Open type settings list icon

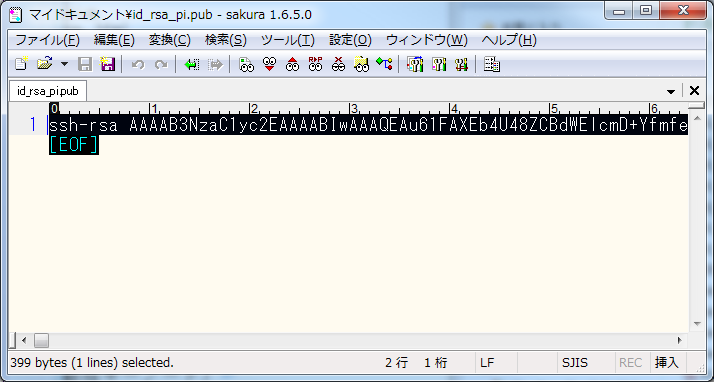click(x=415, y=64)
